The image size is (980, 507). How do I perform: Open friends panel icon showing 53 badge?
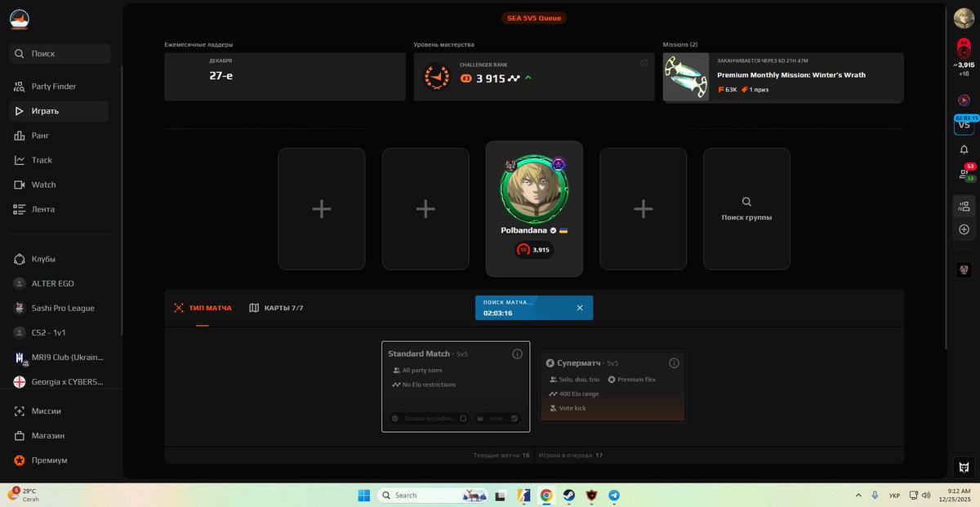(x=964, y=173)
